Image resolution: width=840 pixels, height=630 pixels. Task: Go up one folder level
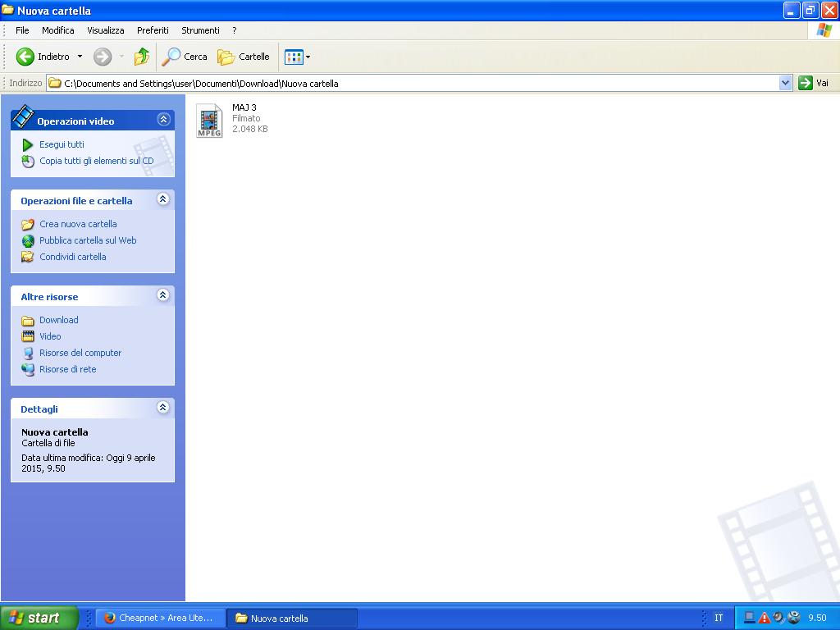[x=142, y=57]
